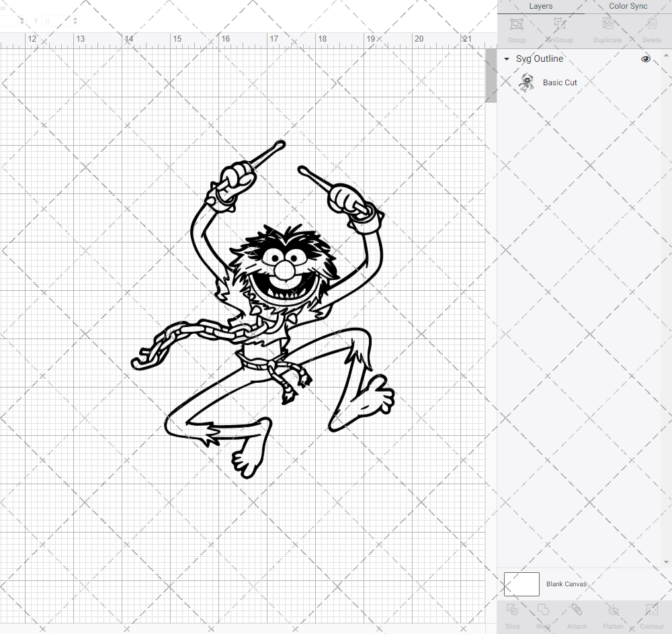
Task: Select the Layers tab
Action: pyautogui.click(x=540, y=6)
